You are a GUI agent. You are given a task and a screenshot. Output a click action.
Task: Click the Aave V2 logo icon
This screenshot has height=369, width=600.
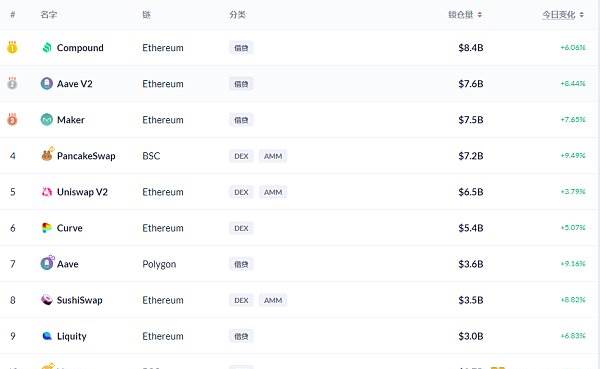47,83
